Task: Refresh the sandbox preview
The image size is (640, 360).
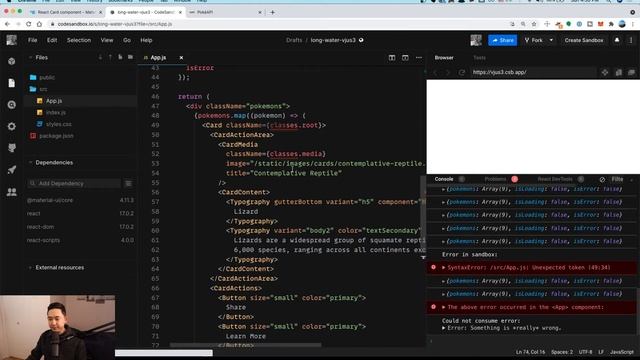Action: tap(462, 72)
